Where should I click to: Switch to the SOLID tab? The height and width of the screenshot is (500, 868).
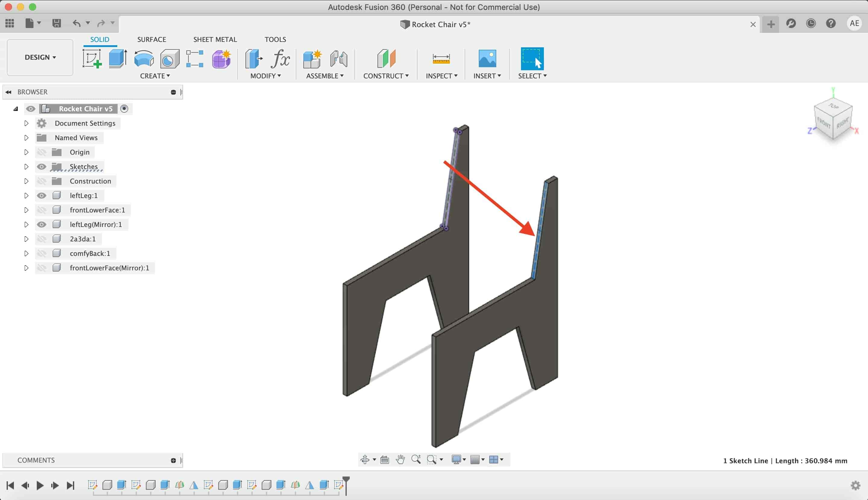tap(99, 39)
